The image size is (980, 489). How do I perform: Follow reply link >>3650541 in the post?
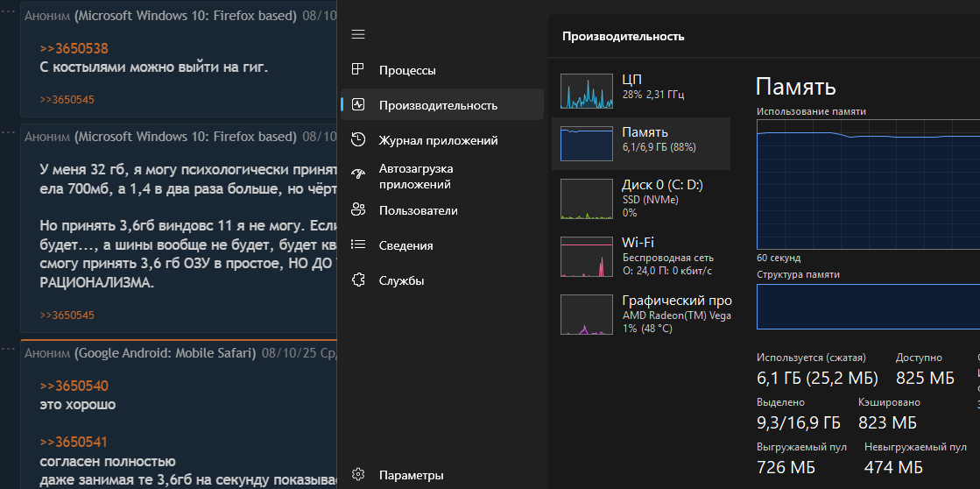(74, 443)
